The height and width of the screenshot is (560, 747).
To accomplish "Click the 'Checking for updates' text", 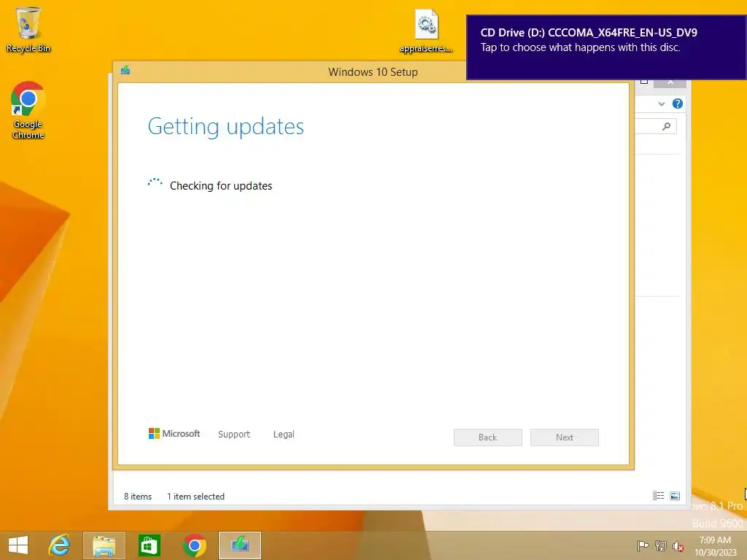I will 221,186.
